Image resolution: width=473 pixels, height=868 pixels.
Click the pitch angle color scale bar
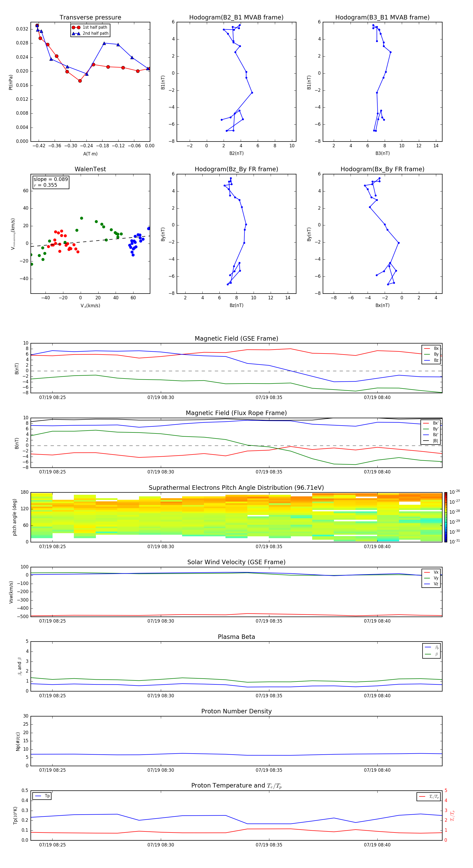click(x=446, y=517)
